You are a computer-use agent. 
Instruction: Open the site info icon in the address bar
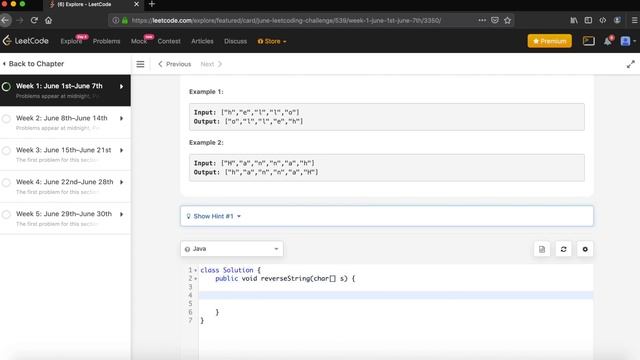tap(116, 20)
